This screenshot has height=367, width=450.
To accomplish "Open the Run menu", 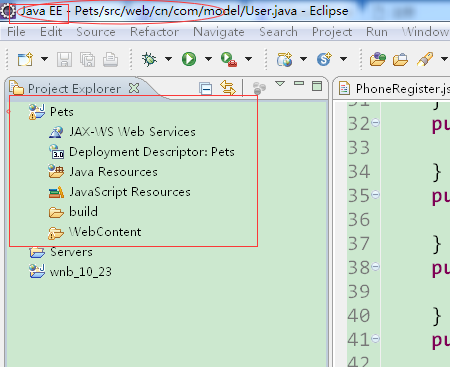I will tap(377, 32).
